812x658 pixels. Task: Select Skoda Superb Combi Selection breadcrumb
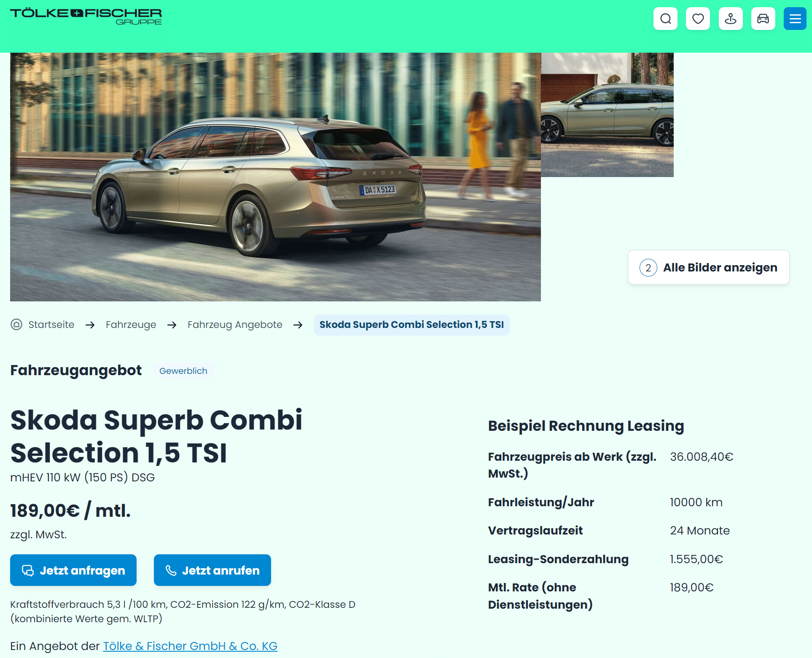411,325
